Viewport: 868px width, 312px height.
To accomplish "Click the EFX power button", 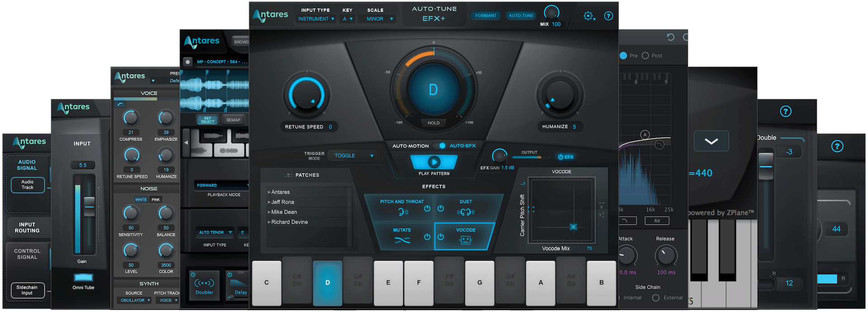I will (566, 157).
